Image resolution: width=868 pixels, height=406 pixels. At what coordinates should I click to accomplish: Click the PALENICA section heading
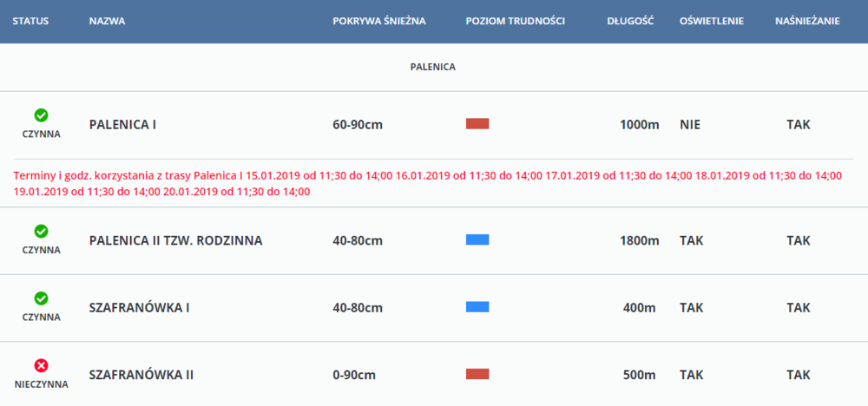(x=433, y=67)
